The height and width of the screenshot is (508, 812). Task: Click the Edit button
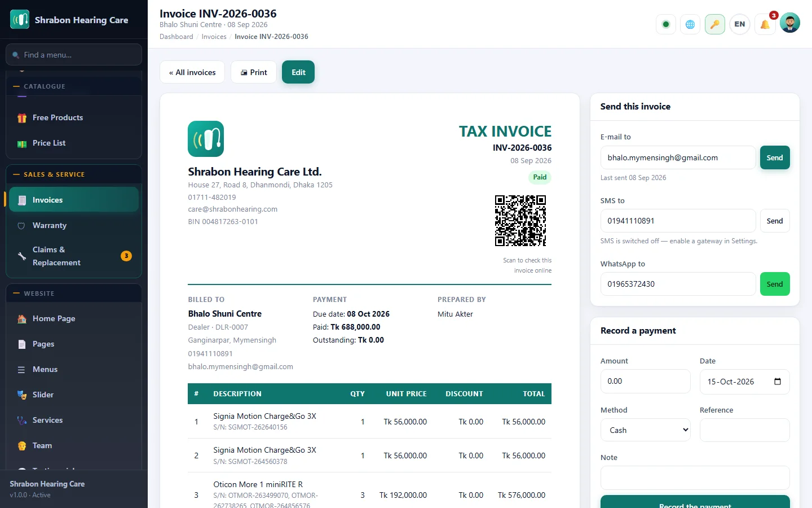(298, 72)
